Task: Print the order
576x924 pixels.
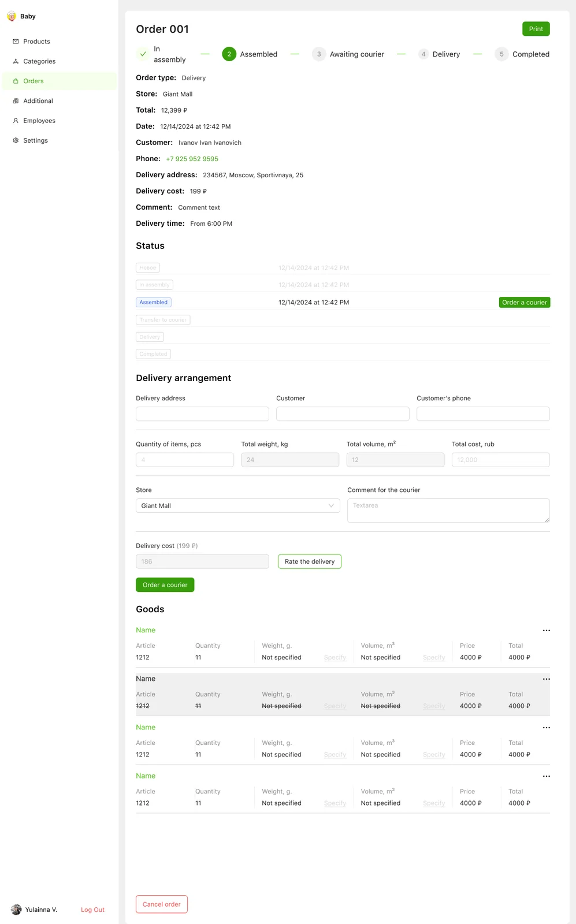Action: (536, 29)
